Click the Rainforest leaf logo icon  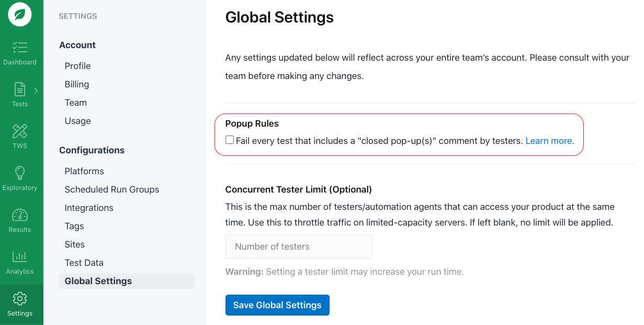pos(20,15)
